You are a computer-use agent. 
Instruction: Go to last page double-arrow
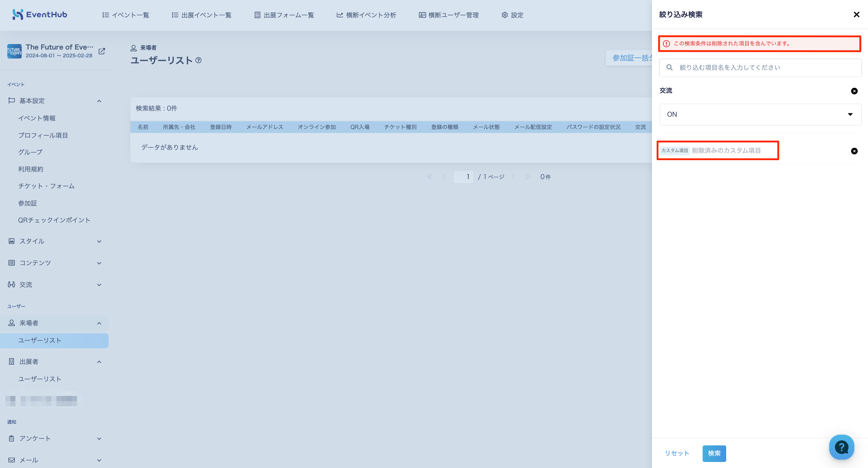(527, 177)
